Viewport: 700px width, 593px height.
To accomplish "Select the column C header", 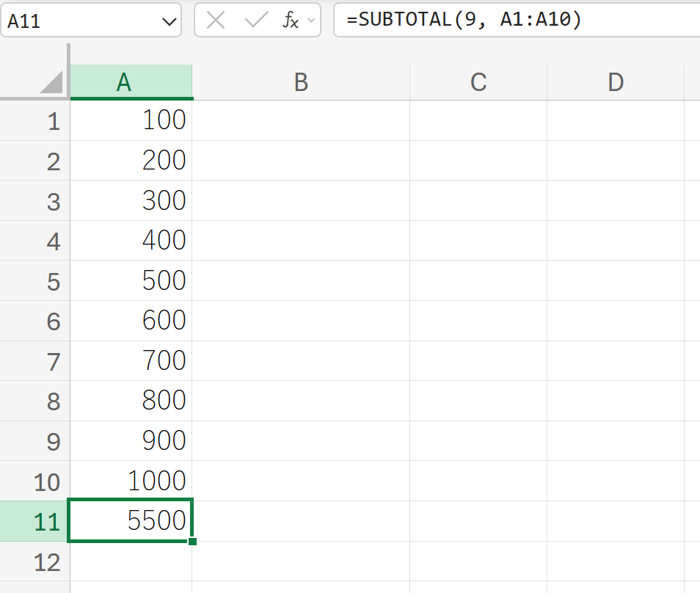I will click(478, 82).
